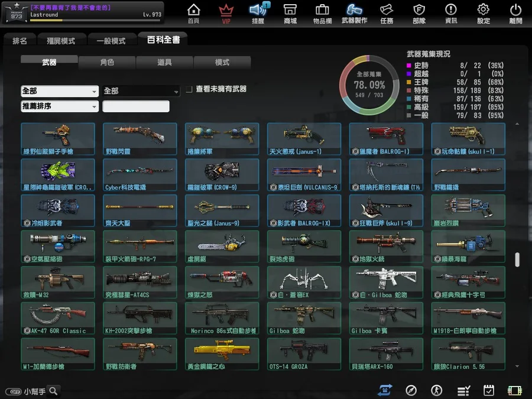Click the 史詩 magenta color swatch

[x=409, y=66]
